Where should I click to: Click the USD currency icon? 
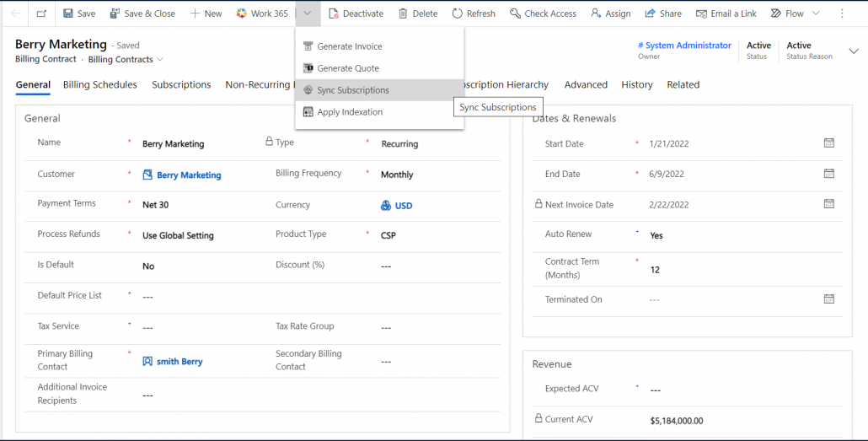[x=386, y=206]
